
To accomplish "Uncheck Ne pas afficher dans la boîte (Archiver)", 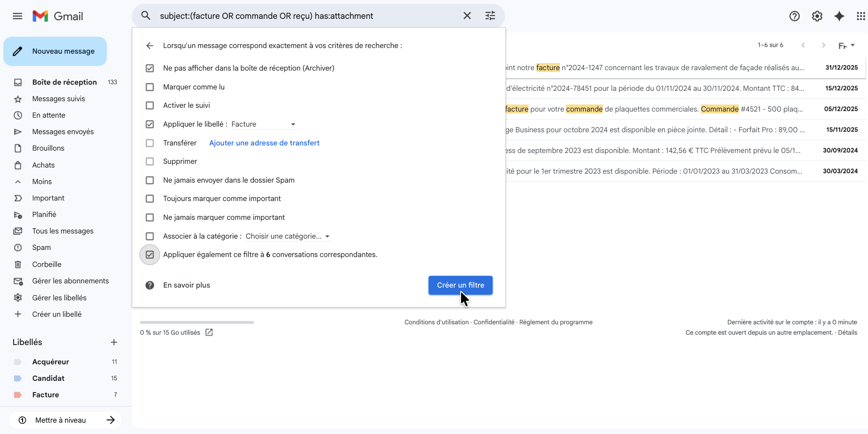I will click(x=150, y=68).
